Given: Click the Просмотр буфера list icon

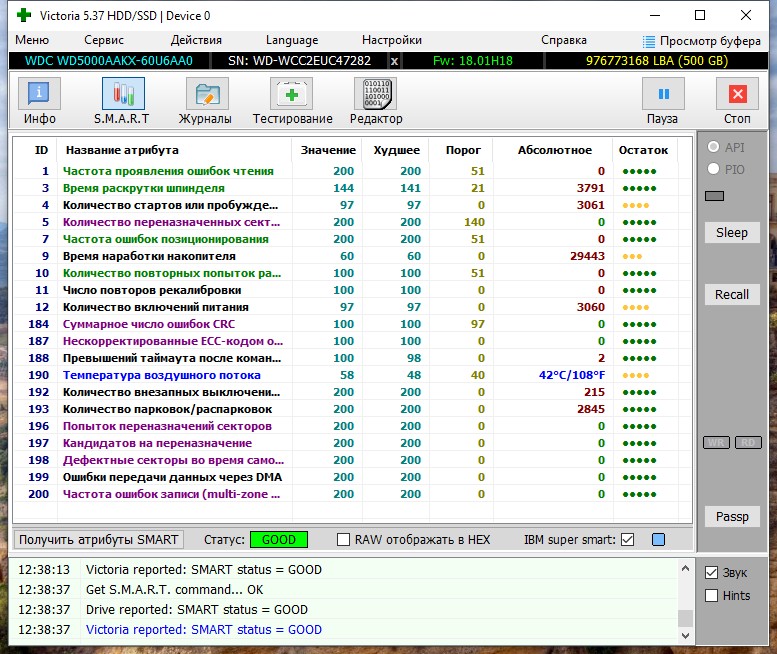Looking at the screenshot, I should pos(649,41).
